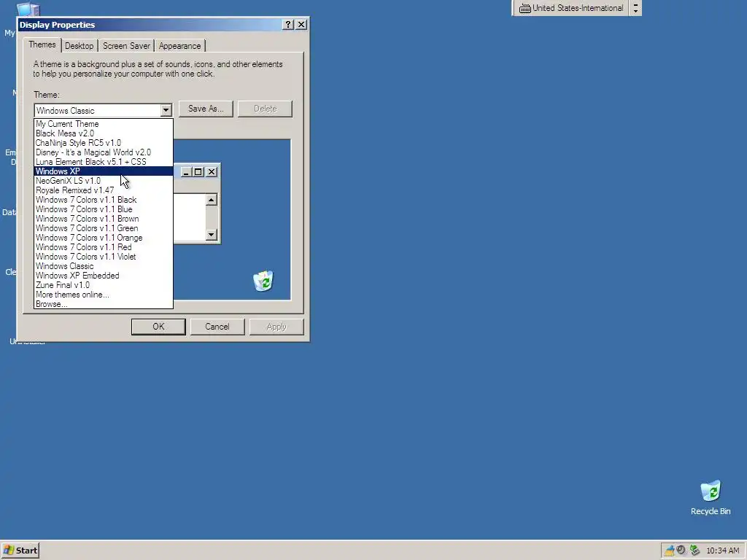Select Black Mesa v2.0 theme
The height and width of the screenshot is (560, 747).
tap(104, 133)
